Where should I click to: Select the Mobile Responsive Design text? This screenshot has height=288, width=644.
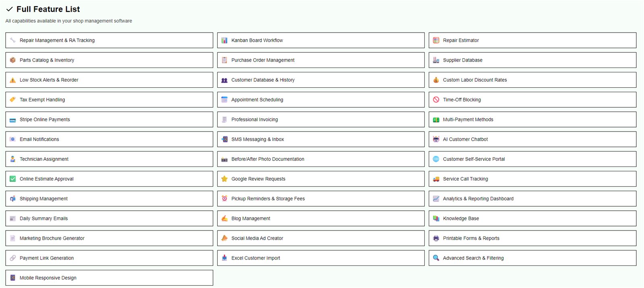coord(48,278)
